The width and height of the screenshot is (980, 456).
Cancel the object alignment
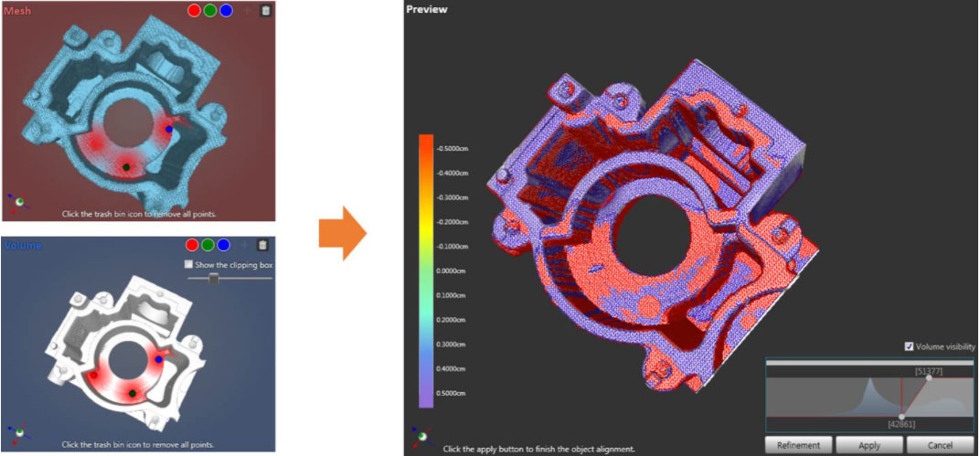tap(938, 445)
